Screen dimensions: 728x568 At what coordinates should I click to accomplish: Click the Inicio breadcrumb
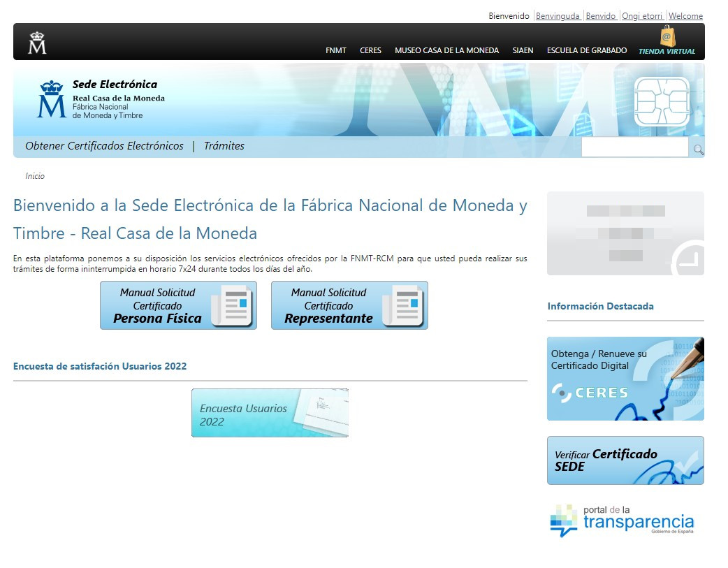coord(35,176)
